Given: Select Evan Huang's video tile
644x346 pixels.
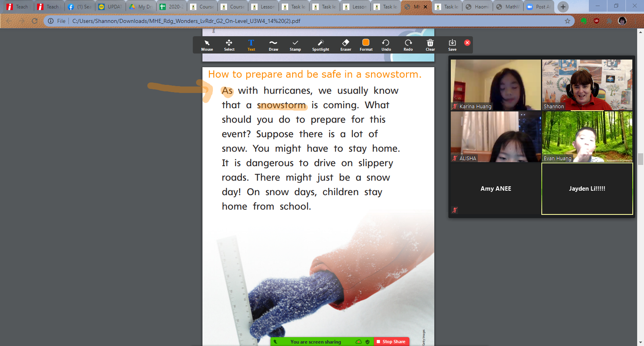Looking at the screenshot, I should [x=587, y=137].
